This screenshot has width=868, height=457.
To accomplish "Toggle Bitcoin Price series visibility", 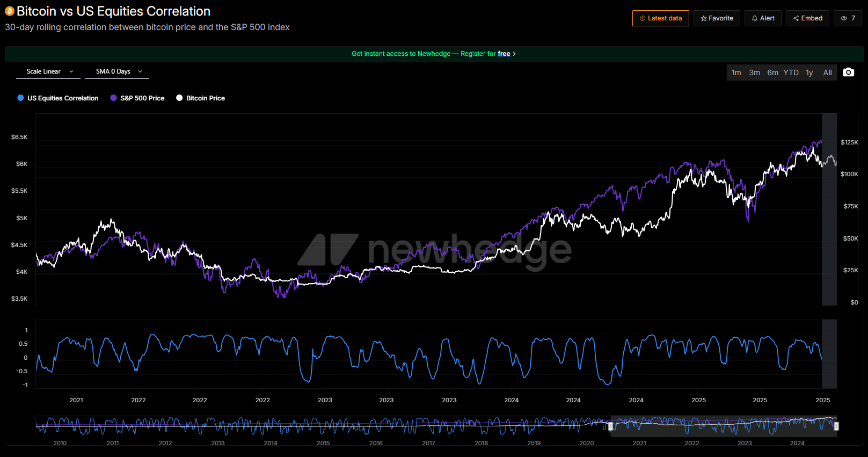I will [x=201, y=98].
